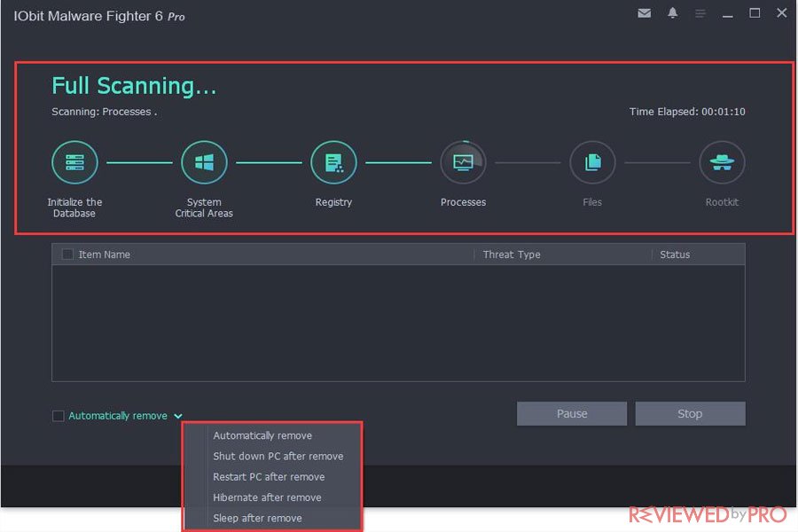Screen dimensions: 798x532
Task: Stop the full scan
Action: [x=690, y=413]
